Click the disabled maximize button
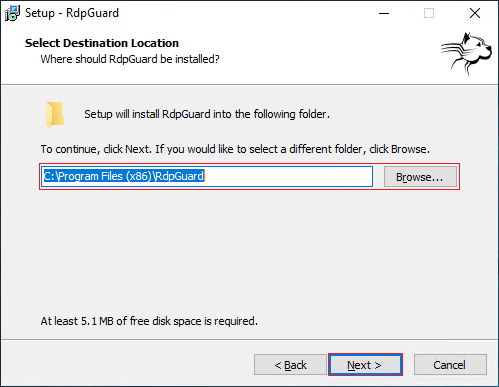499x387 pixels. coord(429,13)
